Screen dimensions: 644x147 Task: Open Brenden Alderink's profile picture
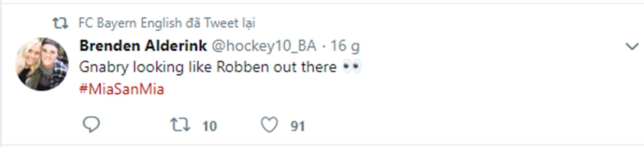[x=42, y=64]
